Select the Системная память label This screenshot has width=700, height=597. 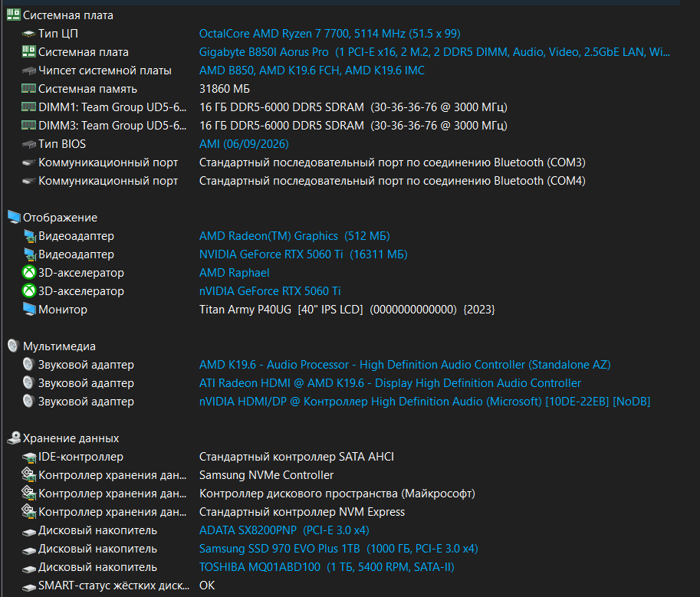pyautogui.click(x=87, y=89)
